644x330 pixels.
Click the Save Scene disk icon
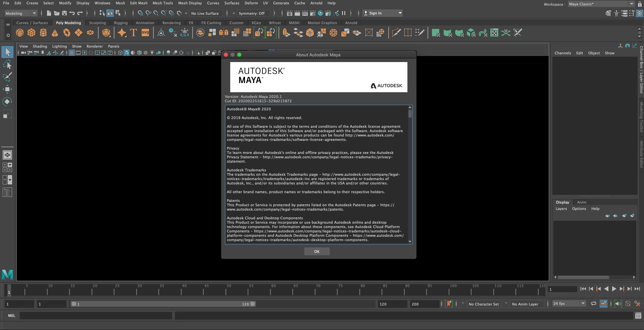click(64, 13)
